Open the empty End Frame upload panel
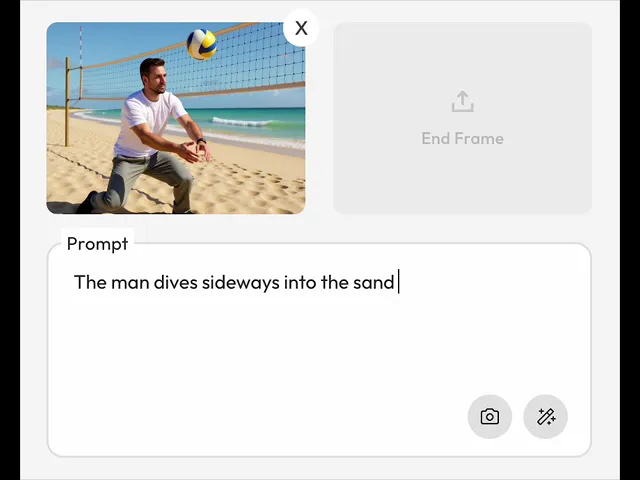 (462, 118)
